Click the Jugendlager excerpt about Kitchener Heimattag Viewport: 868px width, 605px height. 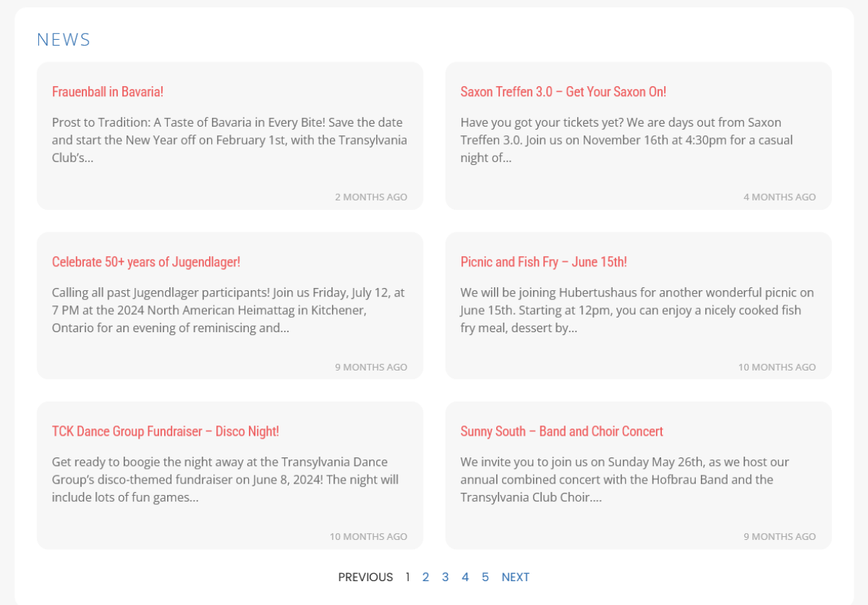[228, 310]
